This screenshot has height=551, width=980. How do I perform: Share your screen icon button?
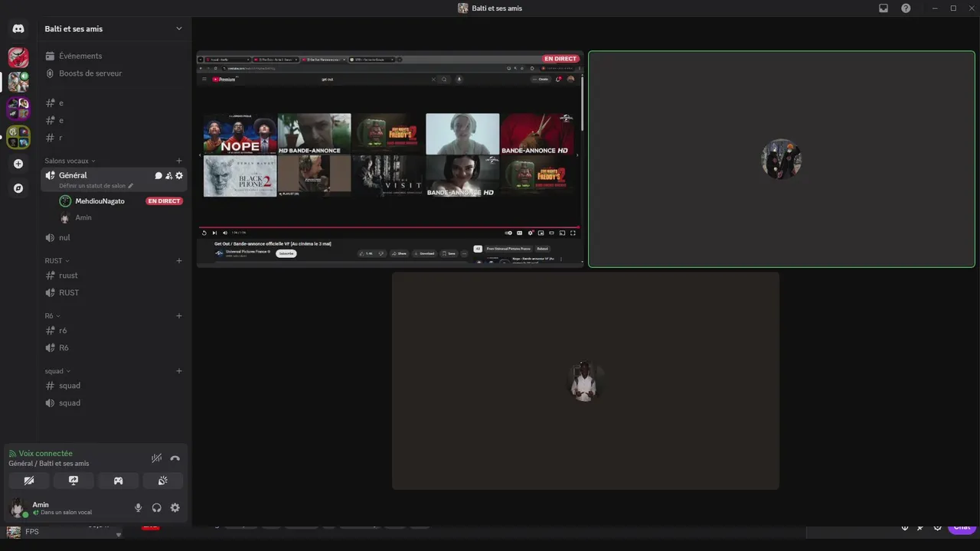click(x=73, y=481)
